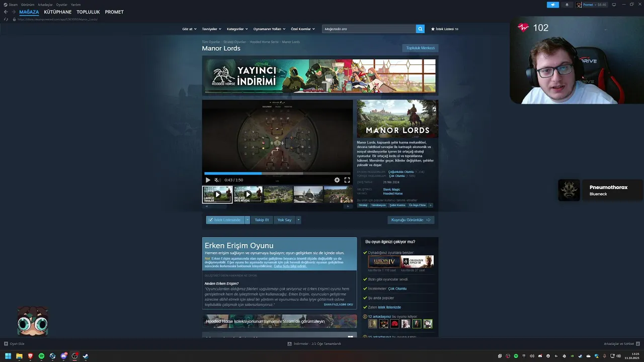
Task: Unmute the trailer video volume
Action: click(x=217, y=180)
